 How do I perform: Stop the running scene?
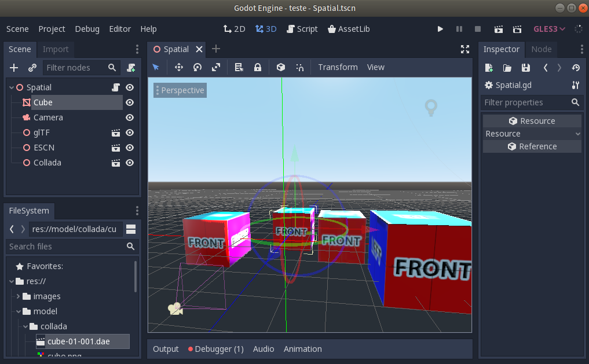coord(478,29)
